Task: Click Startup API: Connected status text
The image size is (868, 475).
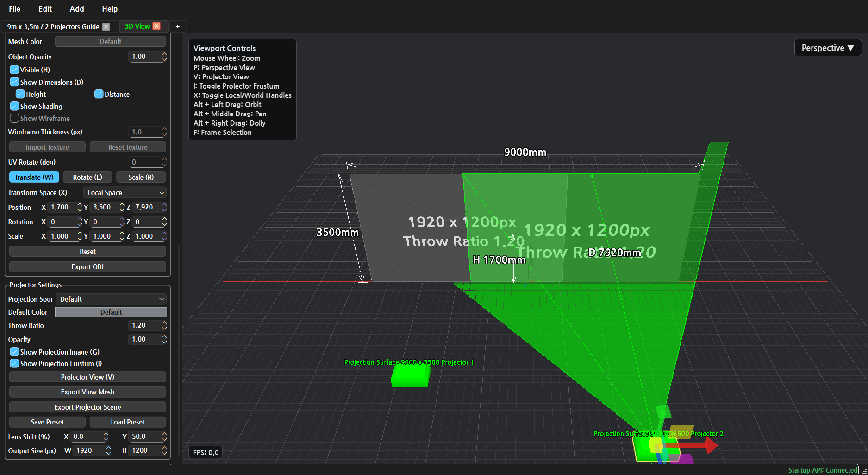Action: point(823,470)
